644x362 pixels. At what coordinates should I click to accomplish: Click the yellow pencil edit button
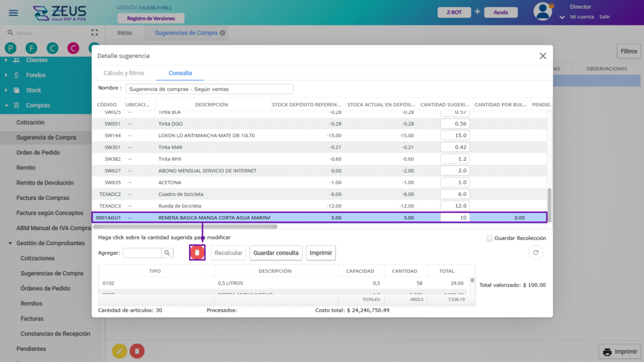pos(119,351)
